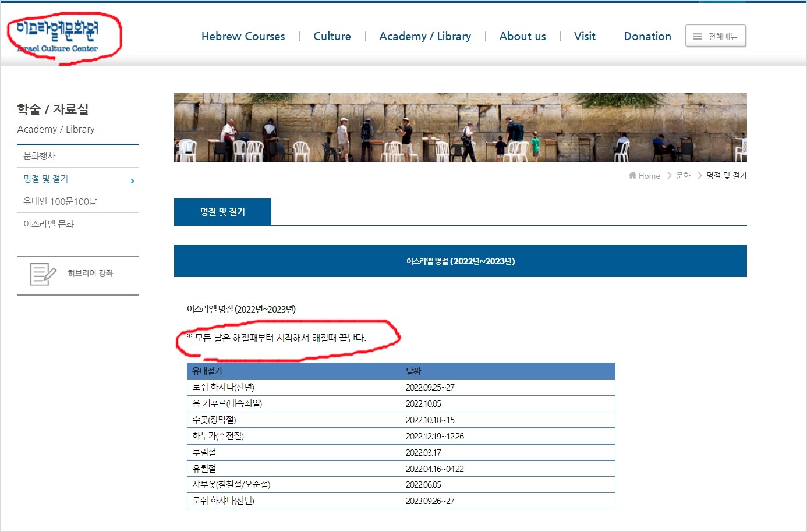
Task: Click the Western Wall banner image
Action: 460,127
